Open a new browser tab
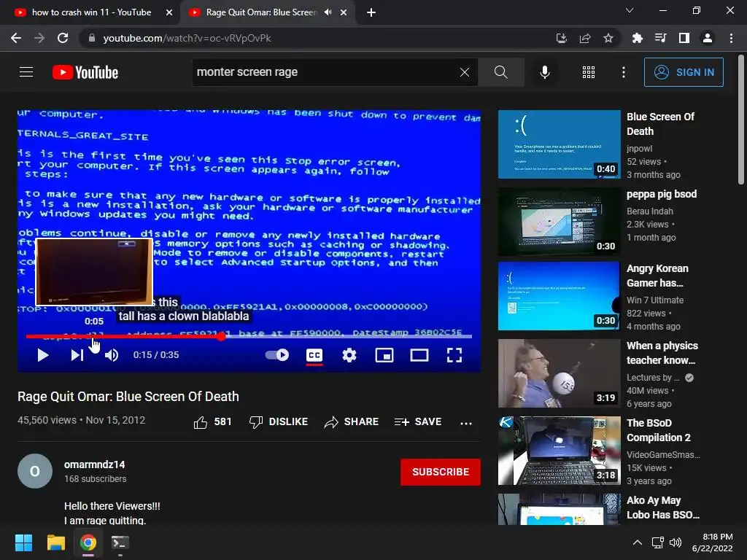Viewport: 747px width, 560px height. point(371,13)
